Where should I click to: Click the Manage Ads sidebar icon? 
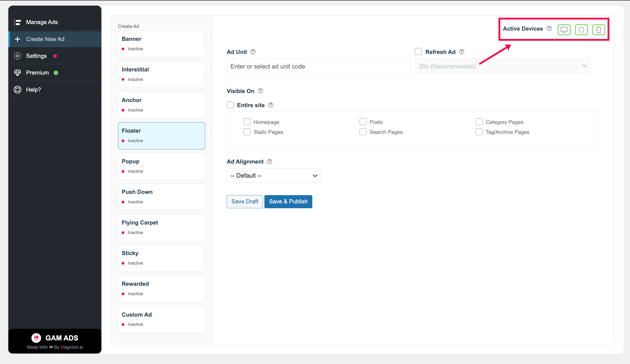pyautogui.click(x=18, y=22)
